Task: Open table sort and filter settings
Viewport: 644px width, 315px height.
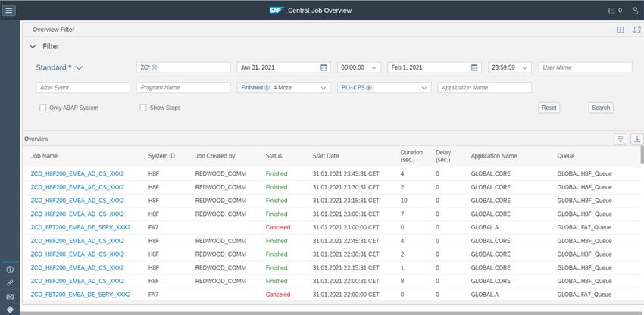Action: click(621, 139)
